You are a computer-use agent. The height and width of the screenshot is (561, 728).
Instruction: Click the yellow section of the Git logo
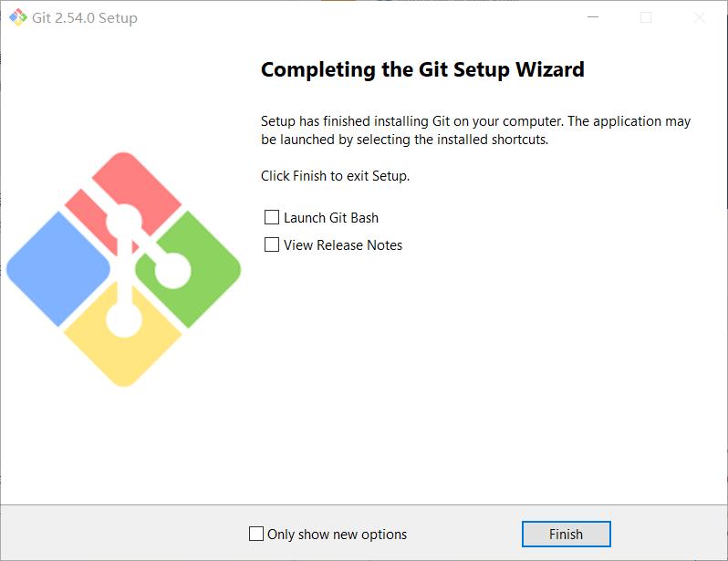(123, 346)
